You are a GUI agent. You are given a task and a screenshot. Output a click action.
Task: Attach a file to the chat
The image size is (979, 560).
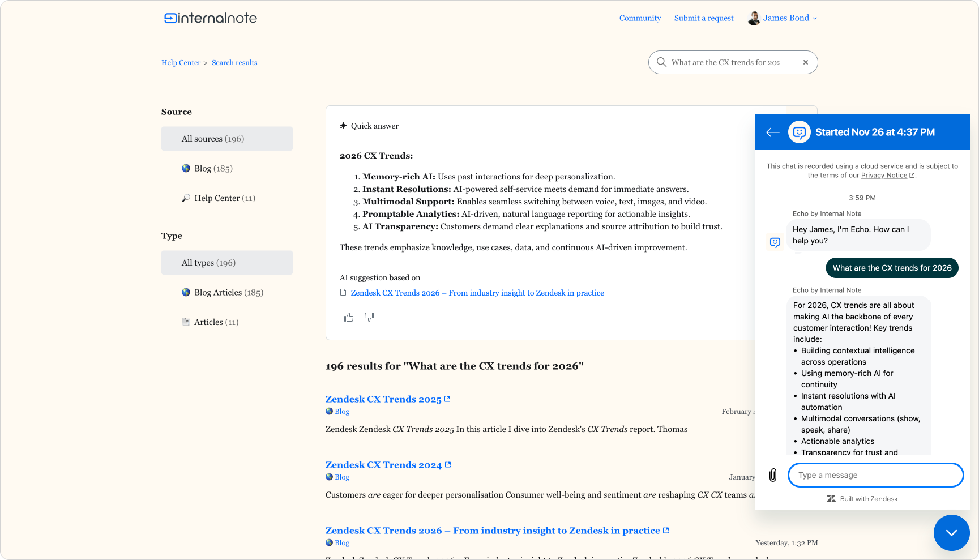coord(773,475)
